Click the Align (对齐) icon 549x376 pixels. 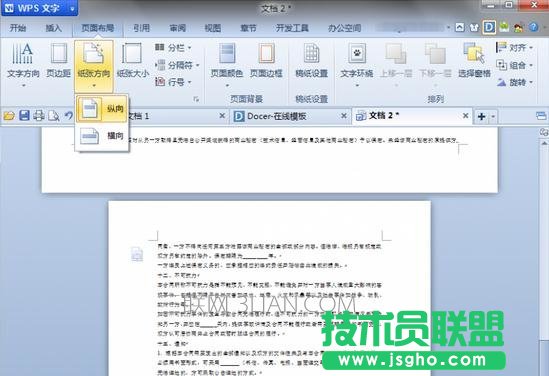coord(501,47)
